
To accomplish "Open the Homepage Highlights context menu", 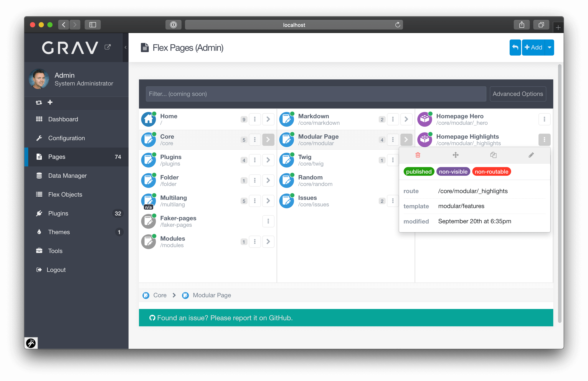I will click(x=544, y=140).
